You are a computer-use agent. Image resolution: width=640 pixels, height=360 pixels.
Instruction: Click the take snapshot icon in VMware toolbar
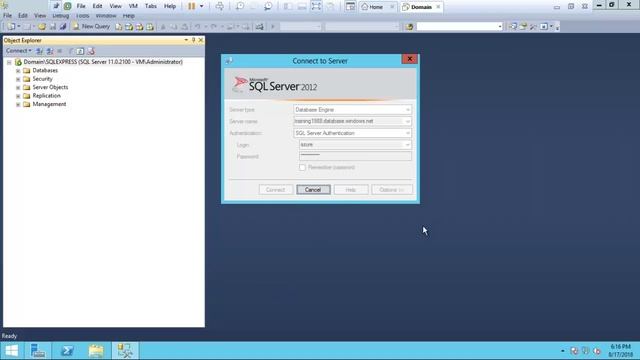tap(240, 6)
